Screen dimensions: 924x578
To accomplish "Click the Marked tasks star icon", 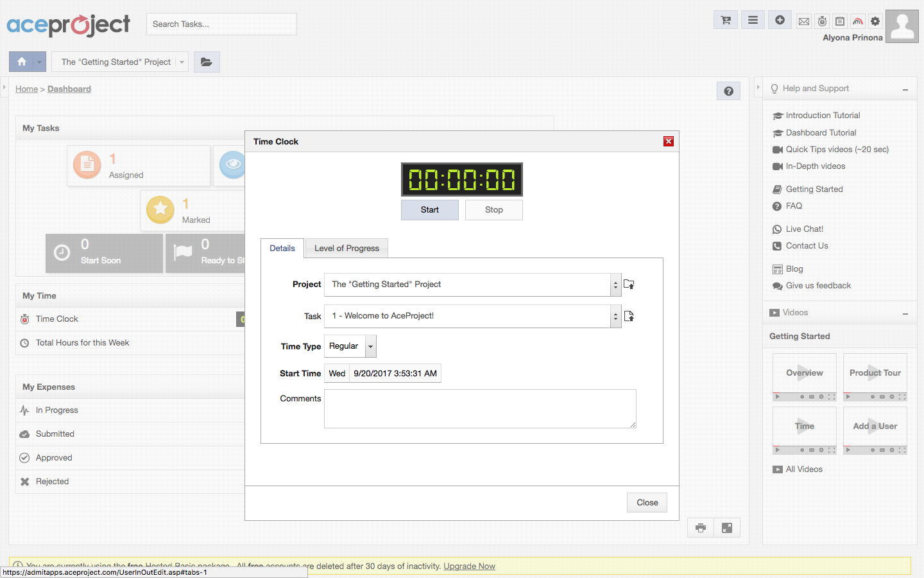I will tap(160, 209).
